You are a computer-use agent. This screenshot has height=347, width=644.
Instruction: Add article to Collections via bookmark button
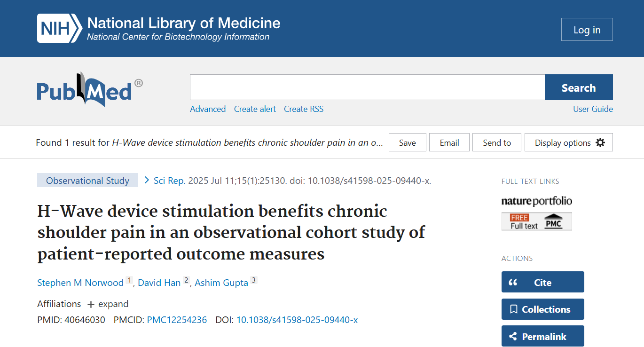point(542,309)
